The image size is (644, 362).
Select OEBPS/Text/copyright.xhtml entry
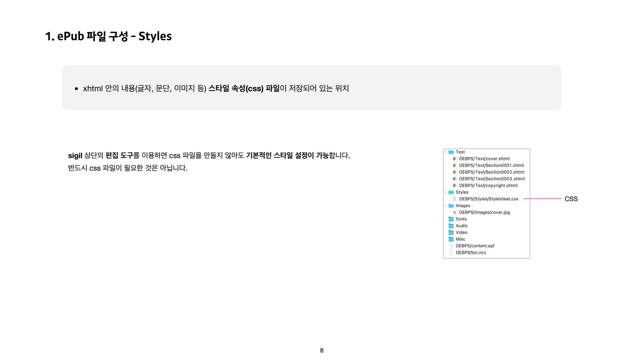488,186
